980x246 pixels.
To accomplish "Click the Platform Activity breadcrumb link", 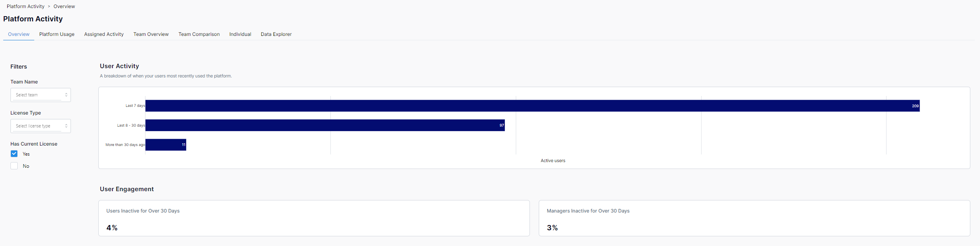I will point(25,6).
